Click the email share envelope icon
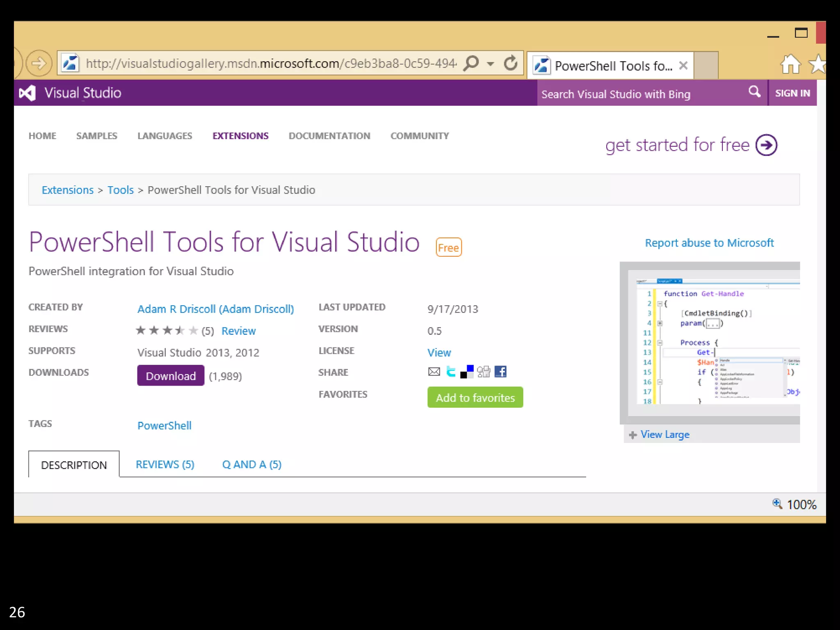This screenshot has height=630, width=840. [x=434, y=372]
